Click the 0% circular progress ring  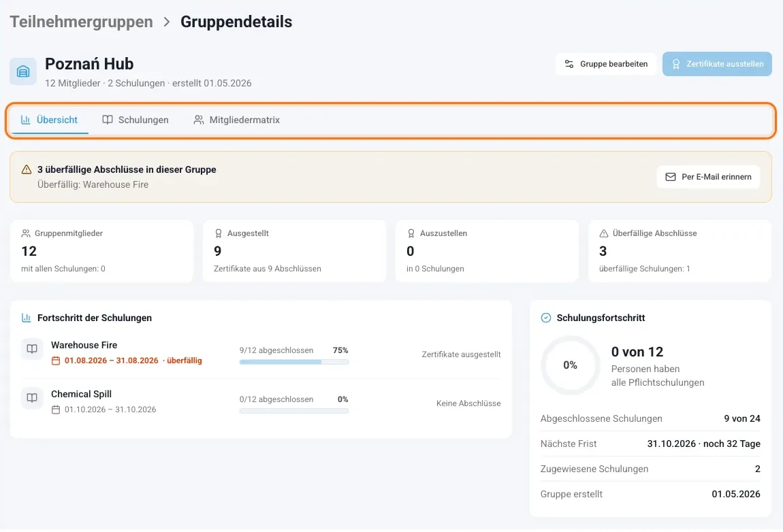click(x=570, y=365)
